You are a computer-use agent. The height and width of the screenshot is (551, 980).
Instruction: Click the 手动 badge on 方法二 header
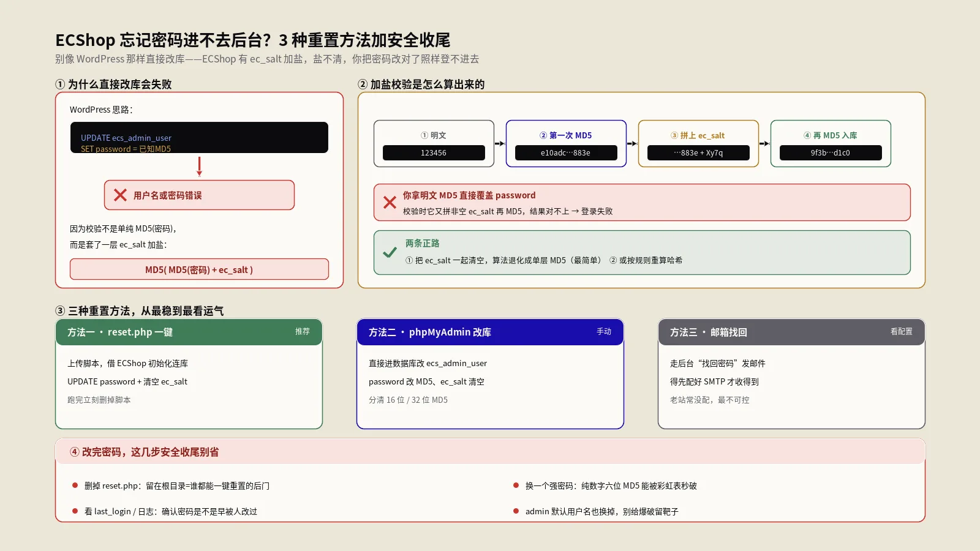[x=604, y=331]
